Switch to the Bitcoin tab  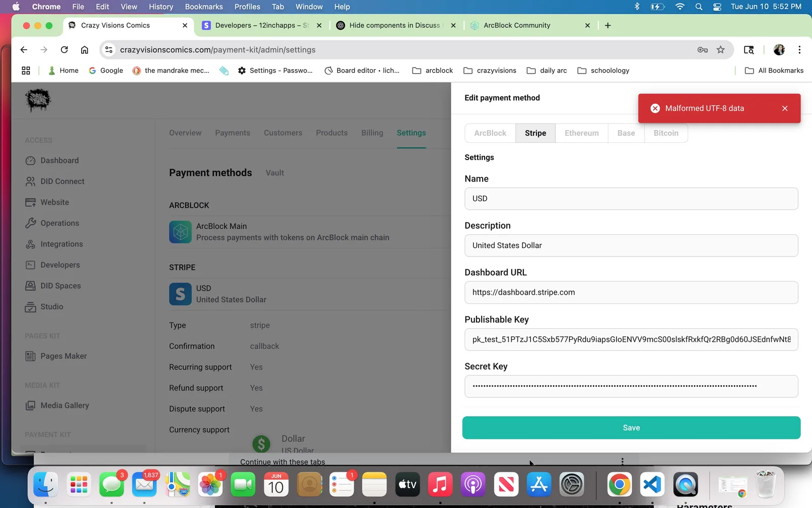[x=666, y=133]
